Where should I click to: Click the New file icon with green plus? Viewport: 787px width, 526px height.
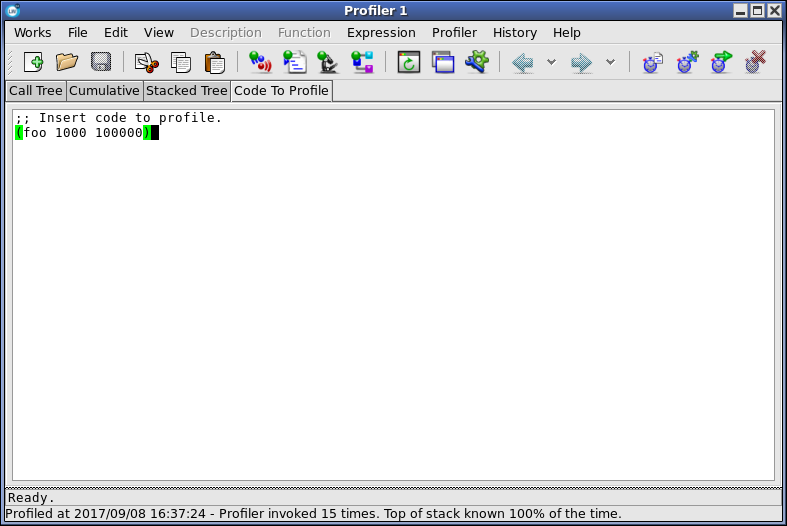(33, 63)
